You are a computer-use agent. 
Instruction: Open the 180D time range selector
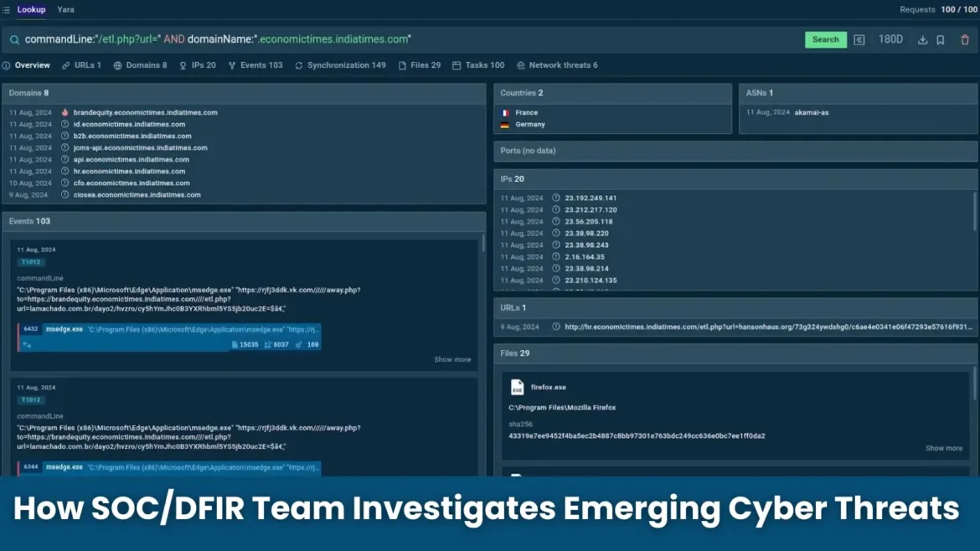click(890, 39)
